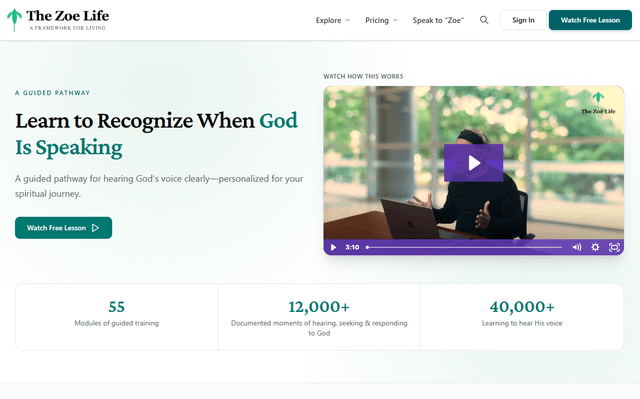This screenshot has width=640, height=399.
Task: Click "Modules of guided training" text
Action: pyautogui.click(x=116, y=323)
